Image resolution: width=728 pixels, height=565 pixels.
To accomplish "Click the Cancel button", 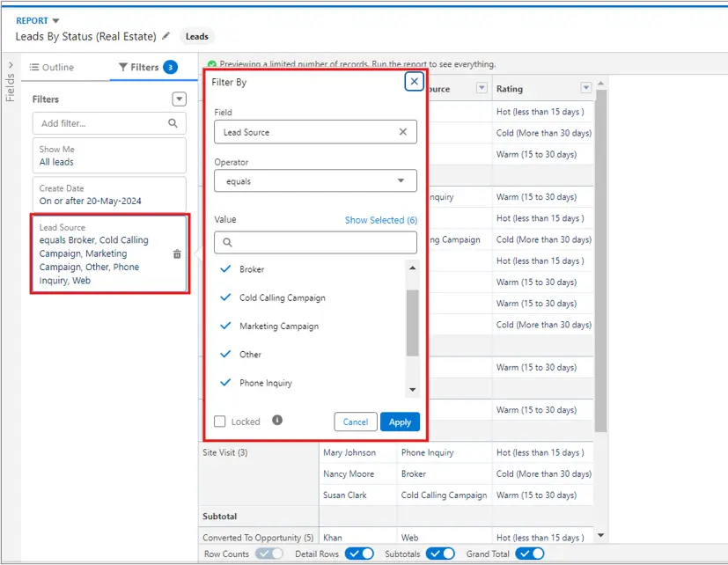I will [355, 422].
